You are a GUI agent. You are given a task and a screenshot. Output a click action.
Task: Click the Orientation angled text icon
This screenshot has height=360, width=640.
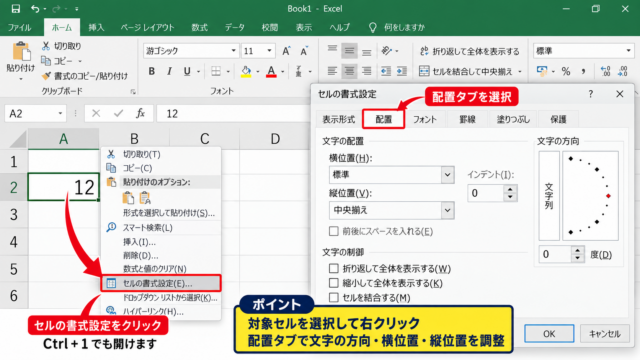point(387,51)
